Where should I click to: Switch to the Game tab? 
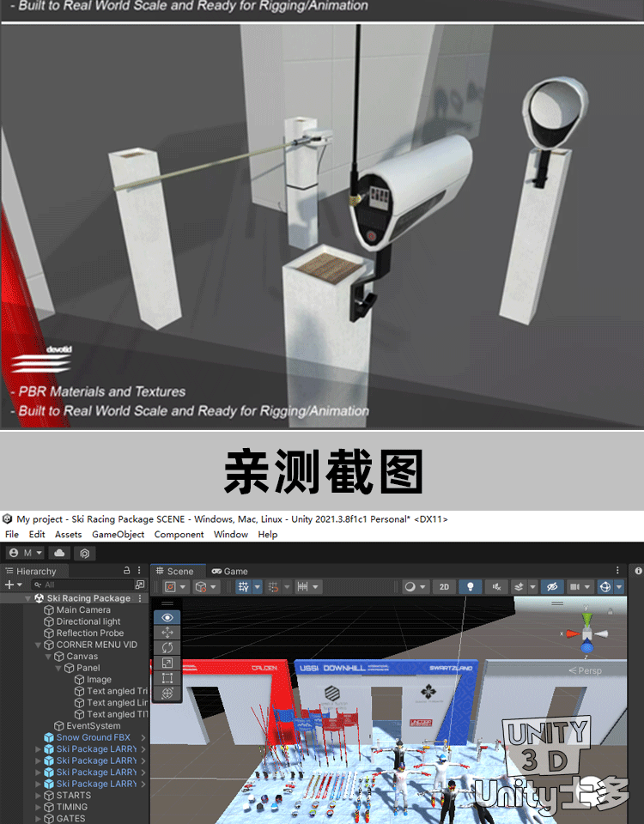(x=230, y=572)
